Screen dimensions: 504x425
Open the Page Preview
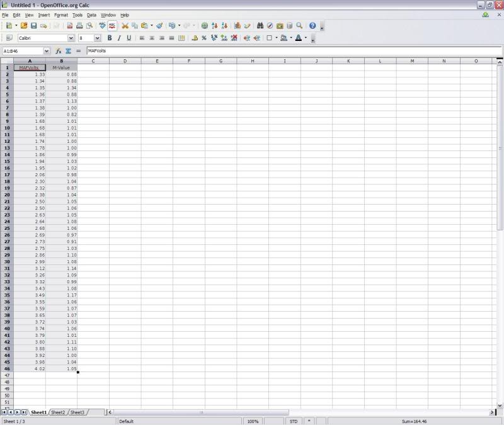89,26
